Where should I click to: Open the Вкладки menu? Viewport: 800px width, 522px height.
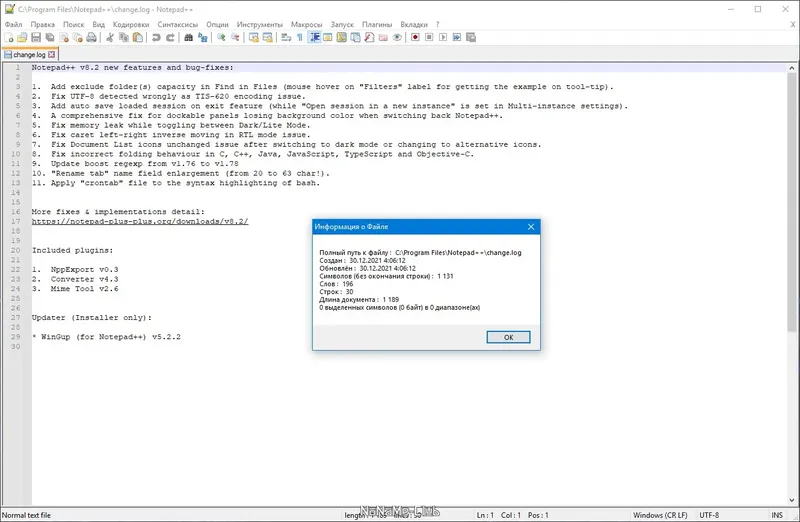[414, 24]
